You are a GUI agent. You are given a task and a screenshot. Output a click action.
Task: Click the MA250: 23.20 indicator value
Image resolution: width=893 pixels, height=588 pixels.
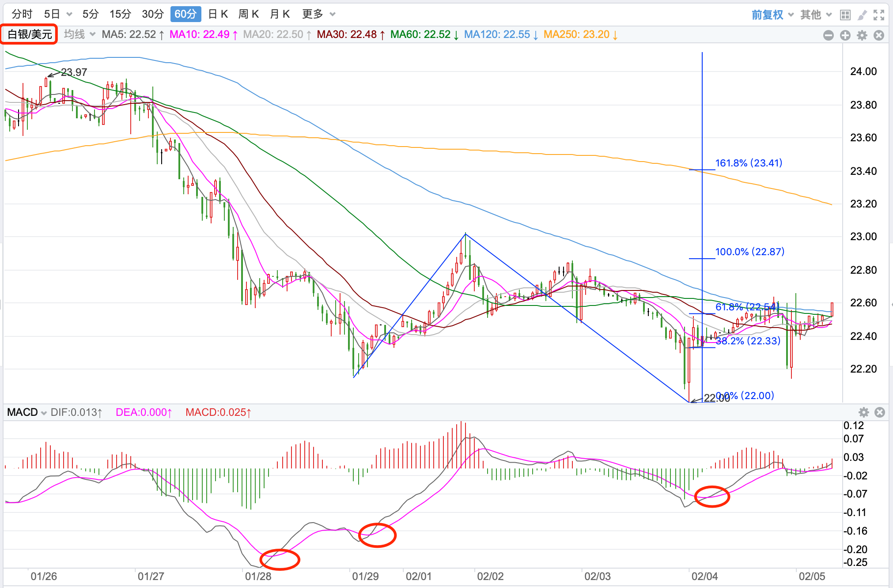click(x=581, y=34)
